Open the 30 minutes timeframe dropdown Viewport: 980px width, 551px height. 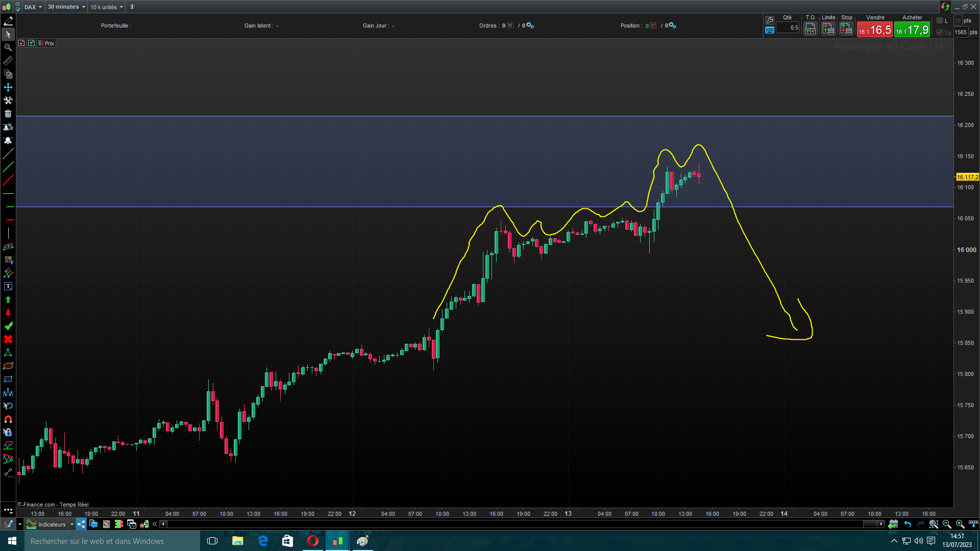click(x=66, y=7)
